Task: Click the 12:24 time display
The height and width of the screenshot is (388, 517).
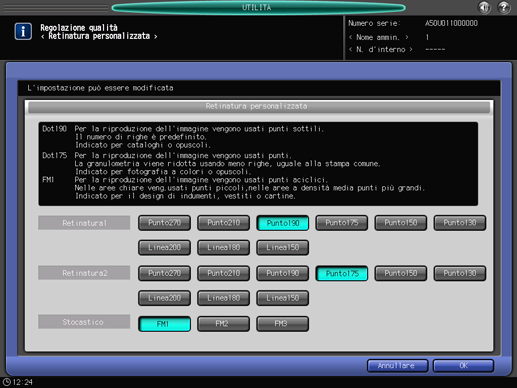Action: (23, 382)
